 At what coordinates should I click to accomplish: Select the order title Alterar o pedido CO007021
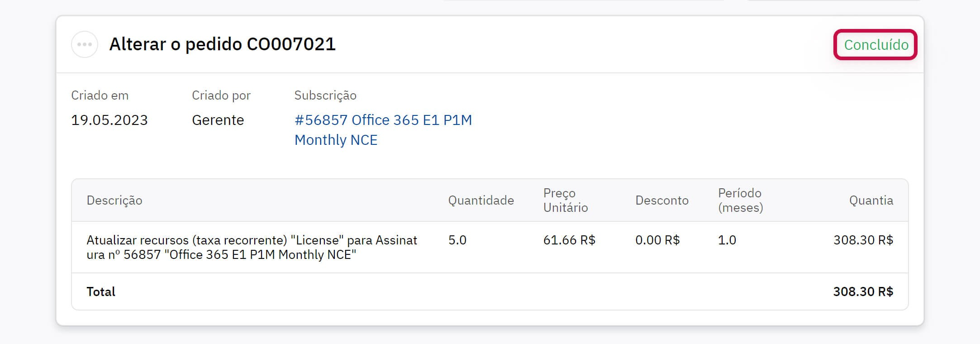click(x=222, y=44)
